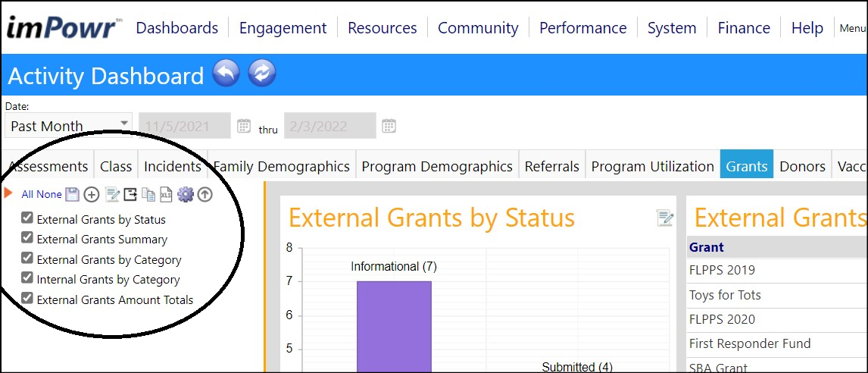868x373 pixels.
Task: Click the refresh icon beside Activity Dashboard
Action: click(x=262, y=74)
